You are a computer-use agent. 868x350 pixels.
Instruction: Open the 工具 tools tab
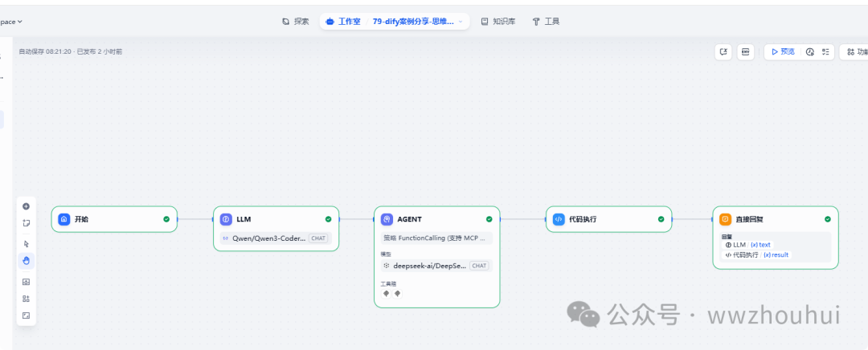click(546, 22)
